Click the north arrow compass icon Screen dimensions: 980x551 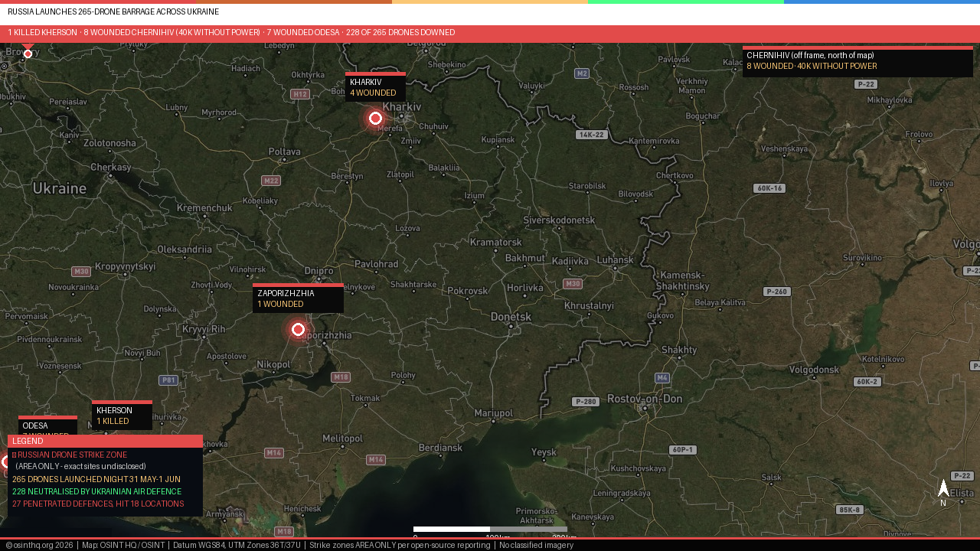[x=943, y=492]
